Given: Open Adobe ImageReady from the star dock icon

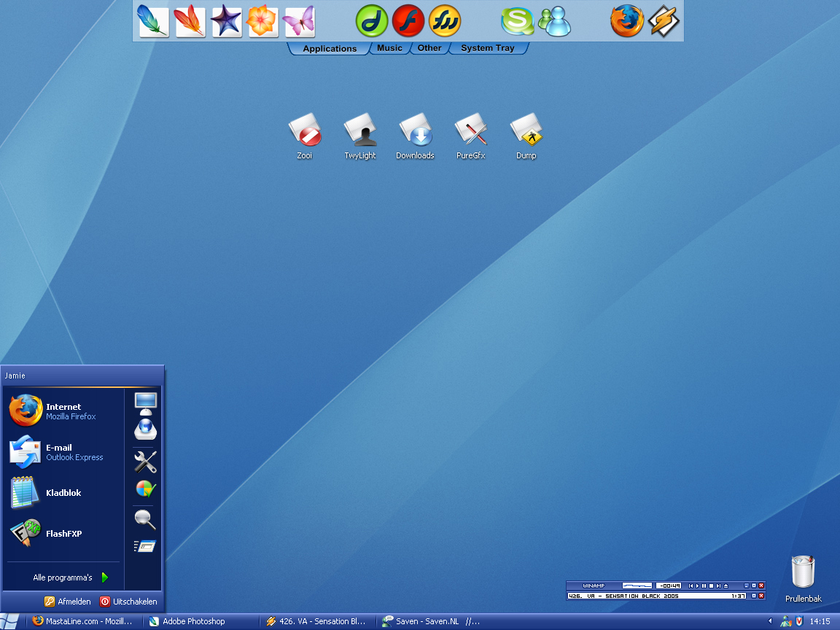Looking at the screenshot, I should pyautogui.click(x=226, y=21).
